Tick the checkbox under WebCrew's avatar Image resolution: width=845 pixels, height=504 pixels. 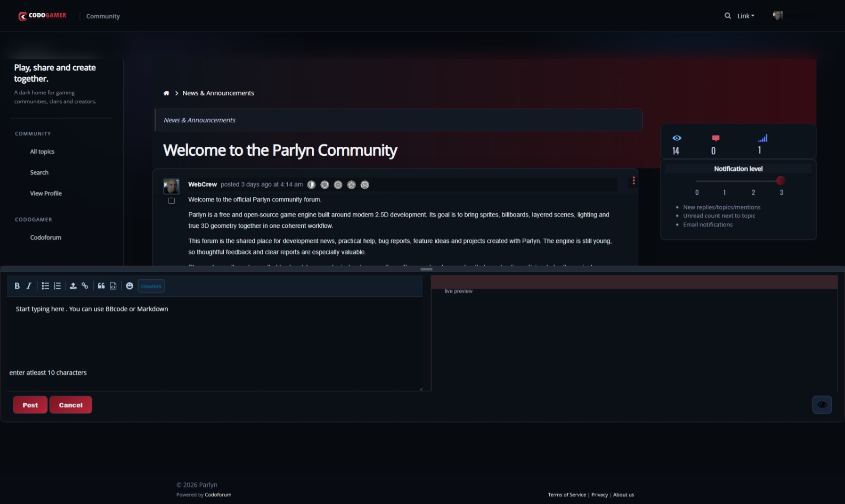pos(171,201)
